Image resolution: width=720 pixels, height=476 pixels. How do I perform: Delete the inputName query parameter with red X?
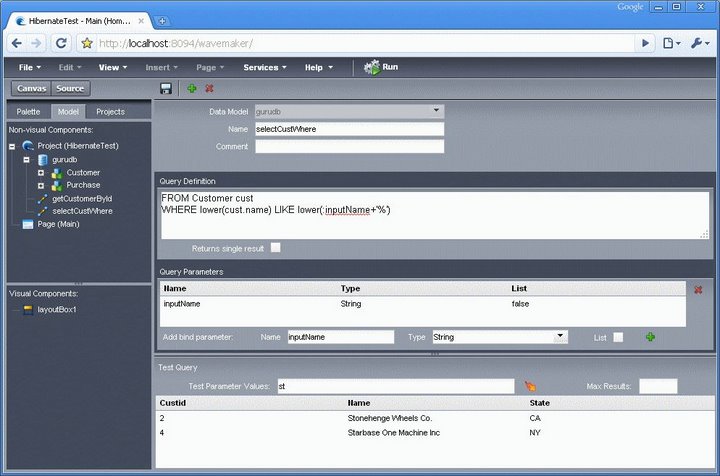[698, 290]
